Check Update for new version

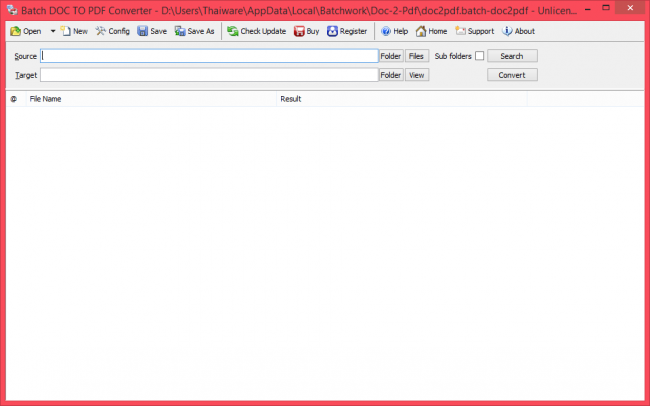[257, 31]
